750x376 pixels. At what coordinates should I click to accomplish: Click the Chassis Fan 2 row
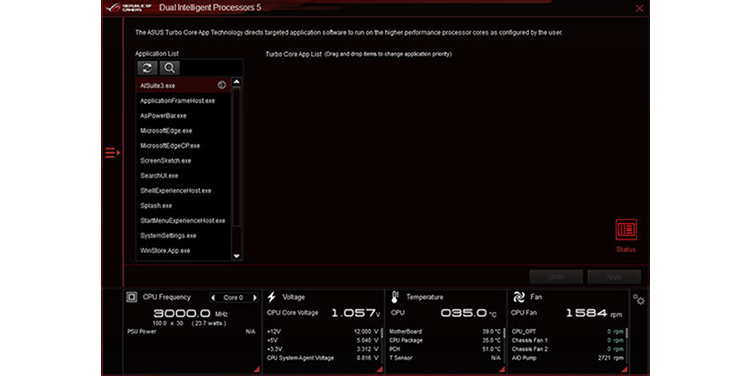(x=568, y=349)
